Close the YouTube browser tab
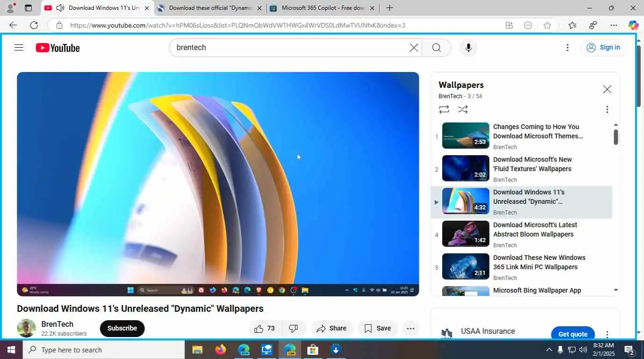Screen dimensions: 644x359 [146, 8]
